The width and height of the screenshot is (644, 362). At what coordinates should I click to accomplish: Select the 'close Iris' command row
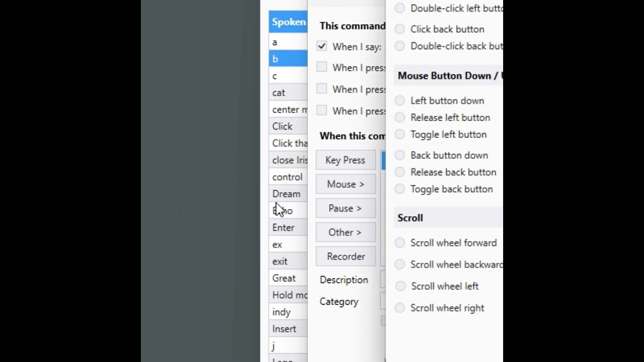click(x=288, y=160)
